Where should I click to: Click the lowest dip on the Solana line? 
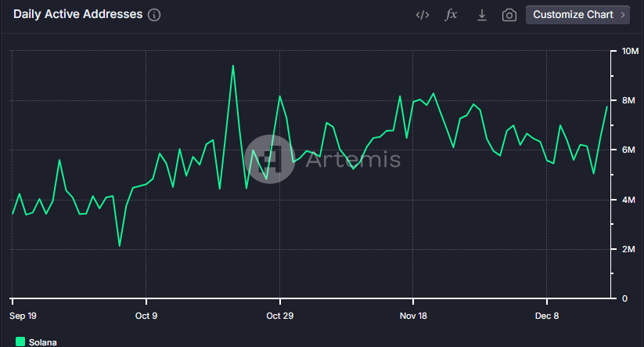tap(120, 246)
